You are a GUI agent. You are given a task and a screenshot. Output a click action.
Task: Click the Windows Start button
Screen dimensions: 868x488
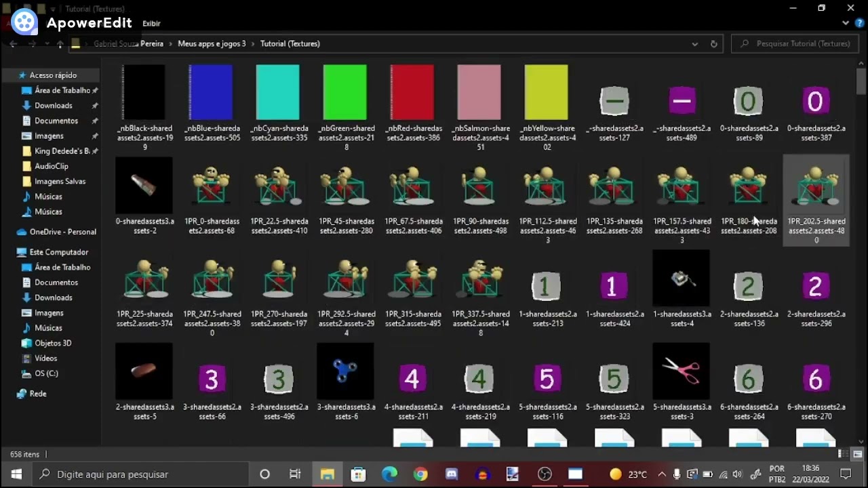pos(16,474)
